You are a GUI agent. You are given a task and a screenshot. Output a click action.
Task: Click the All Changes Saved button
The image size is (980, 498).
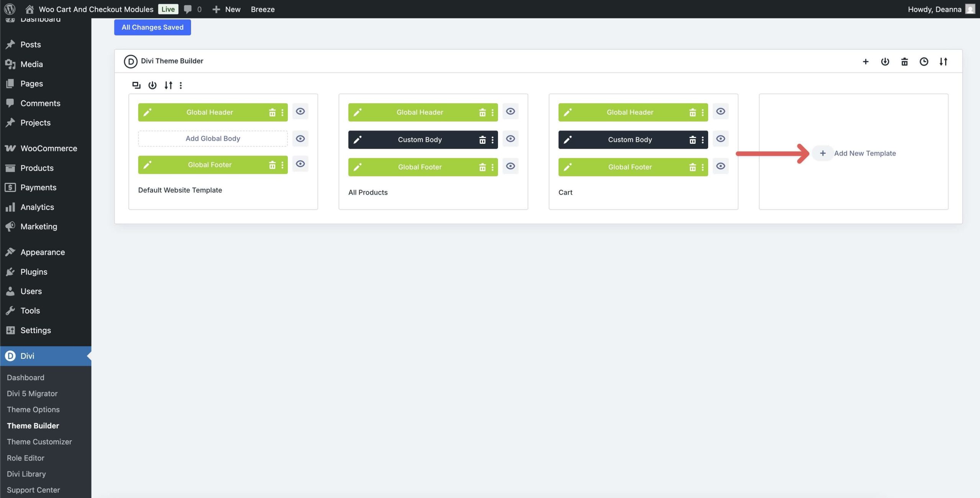click(152, 27)
